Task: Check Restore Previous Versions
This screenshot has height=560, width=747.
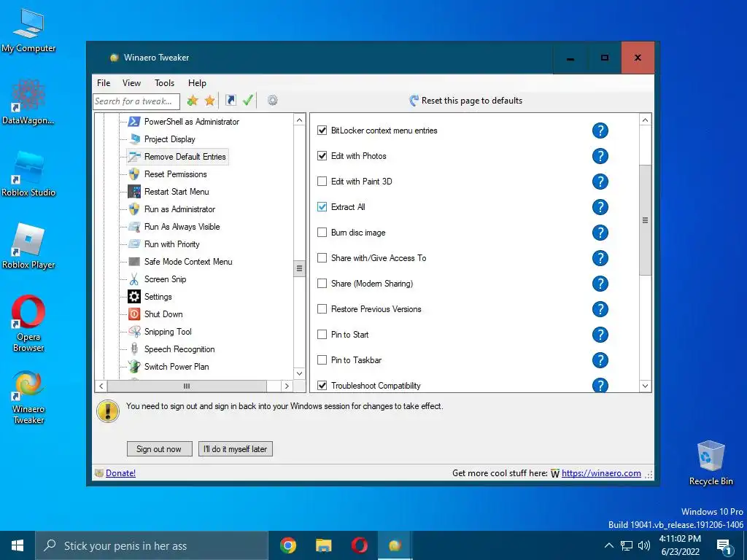Action: click(322, 309)
